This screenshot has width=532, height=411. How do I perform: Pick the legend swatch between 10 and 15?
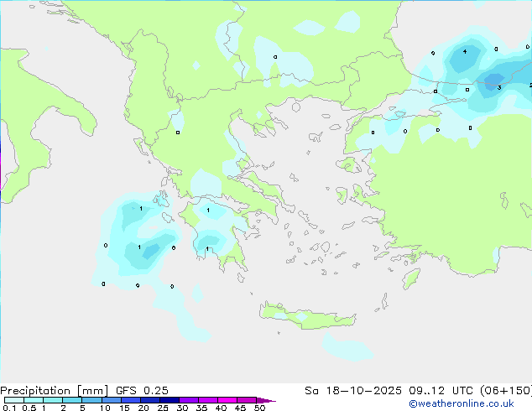[111, 400]
